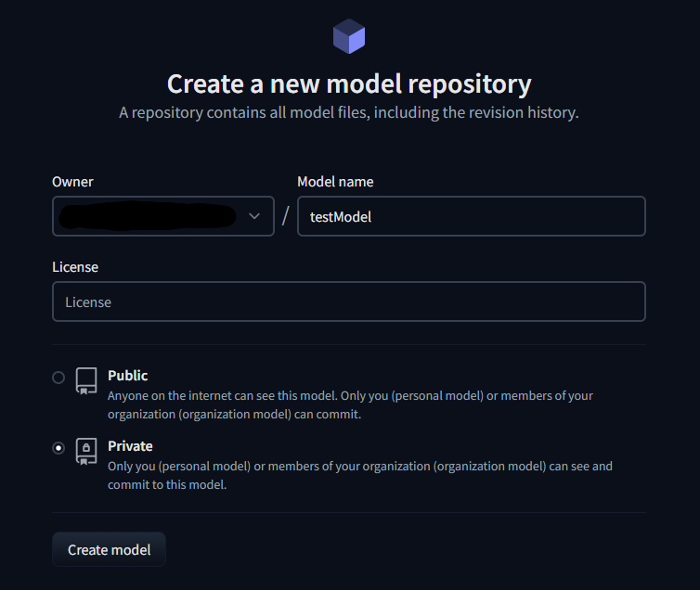This screenshot has width=700, height=590.
Task: Click the Private locked repository icon
Action: click(x=86, y=451)
